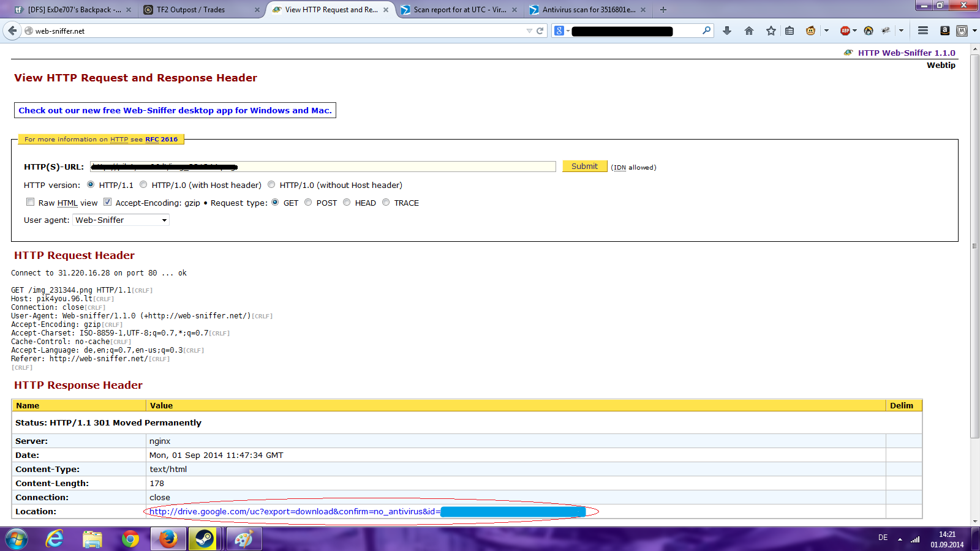Enable the Raw HTML view checkbox
The image size is (980, 551).
click(30, 202)
